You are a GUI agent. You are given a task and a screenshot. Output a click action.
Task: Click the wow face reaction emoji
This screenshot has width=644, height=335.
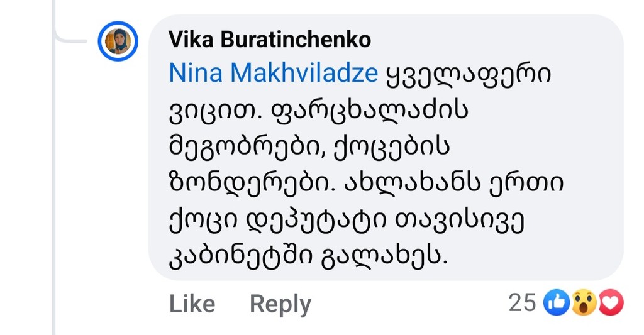point(584,303)
